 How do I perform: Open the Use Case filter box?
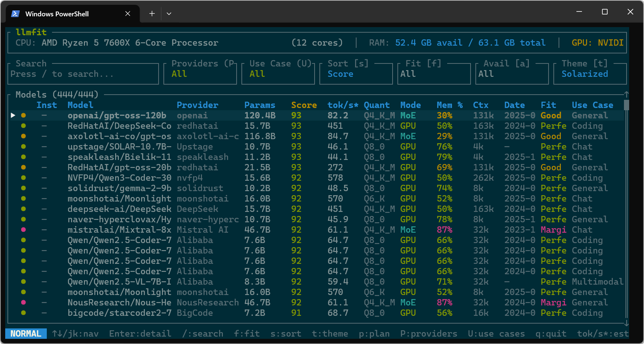(x=278, y=74)
